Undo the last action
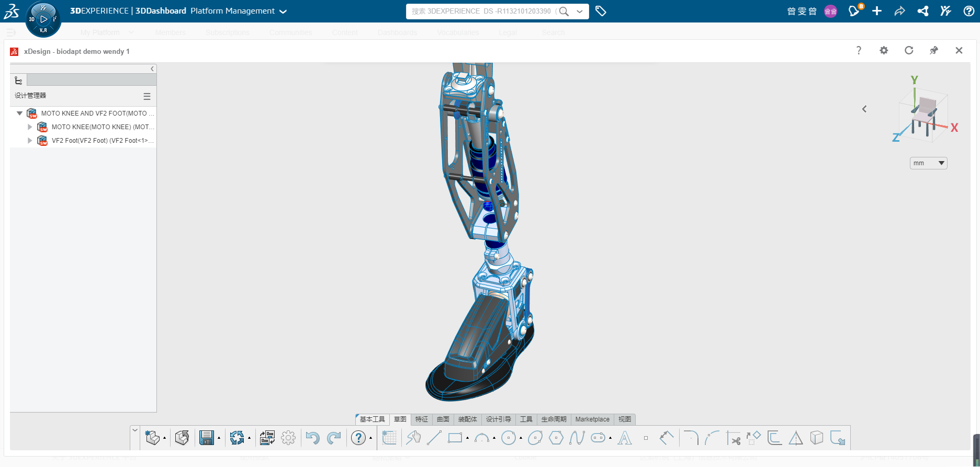 coord(312,438)
